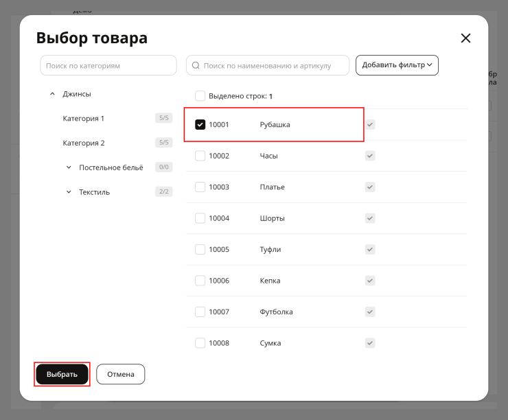Screen dimensions: 508x420
Task: Click article number 10006
Action: tap(219, 281)
